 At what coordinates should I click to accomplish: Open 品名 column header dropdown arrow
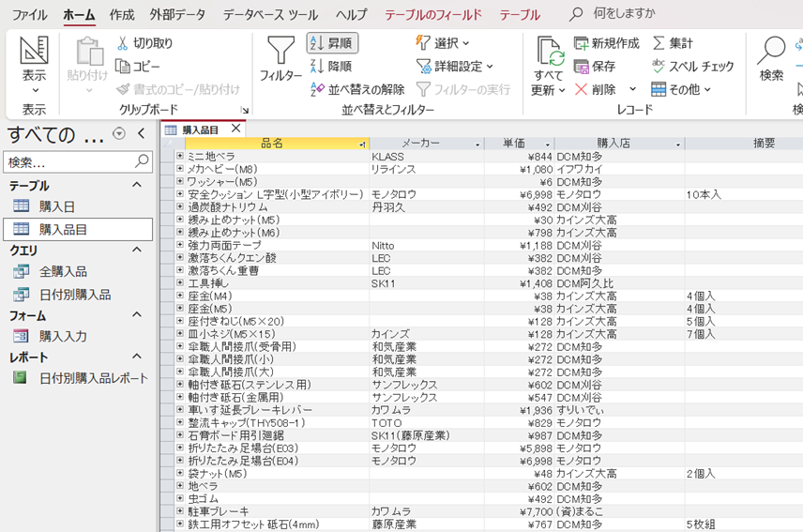pyautogui.click(x=362, y=144)
